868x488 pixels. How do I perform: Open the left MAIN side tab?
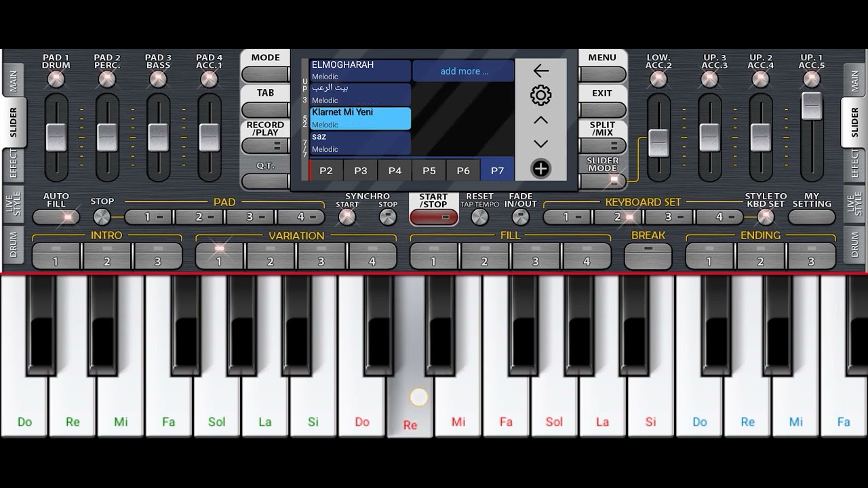point(14,81)
